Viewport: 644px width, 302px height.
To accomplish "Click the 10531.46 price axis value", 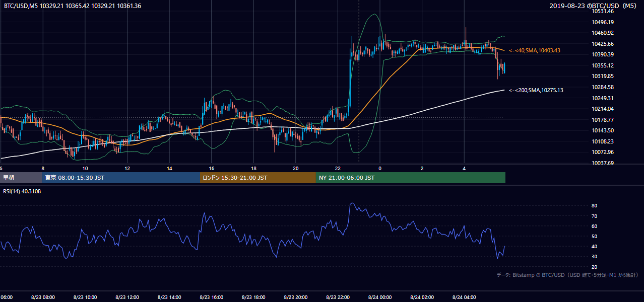I will [603, 12].
